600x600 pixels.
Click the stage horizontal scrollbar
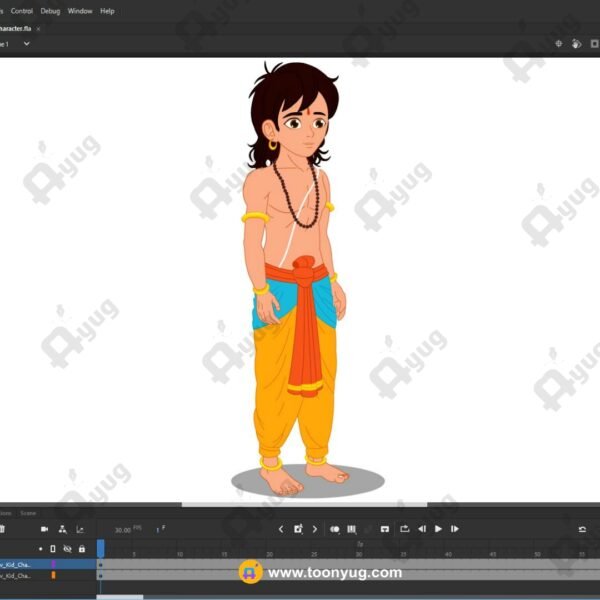[x=304, y=504]
